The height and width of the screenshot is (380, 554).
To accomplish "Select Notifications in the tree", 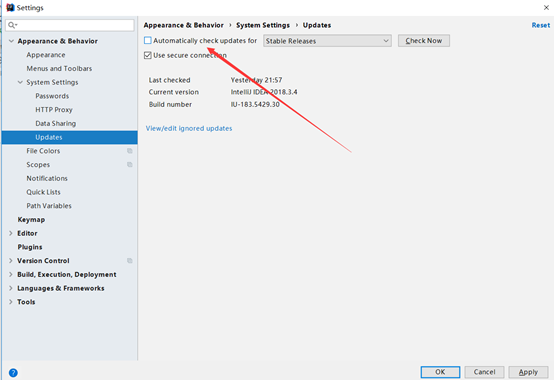I will click(x=47, y=178).
